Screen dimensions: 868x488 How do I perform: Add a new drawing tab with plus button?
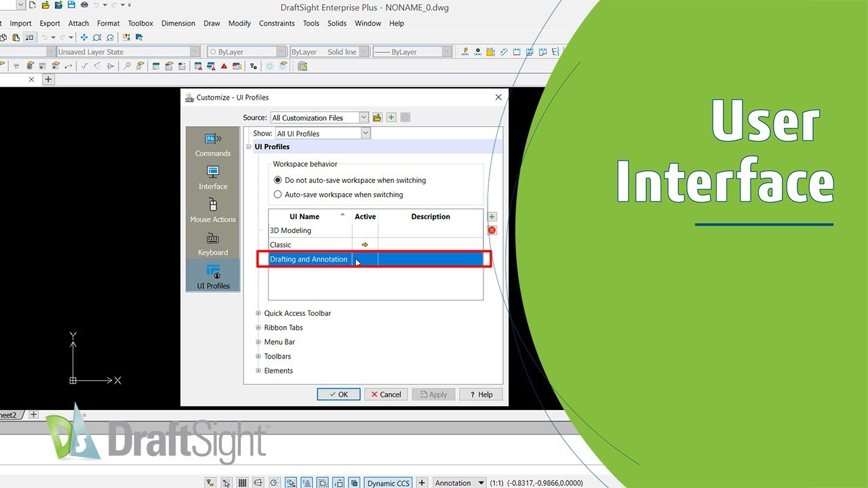pos(48,79)
